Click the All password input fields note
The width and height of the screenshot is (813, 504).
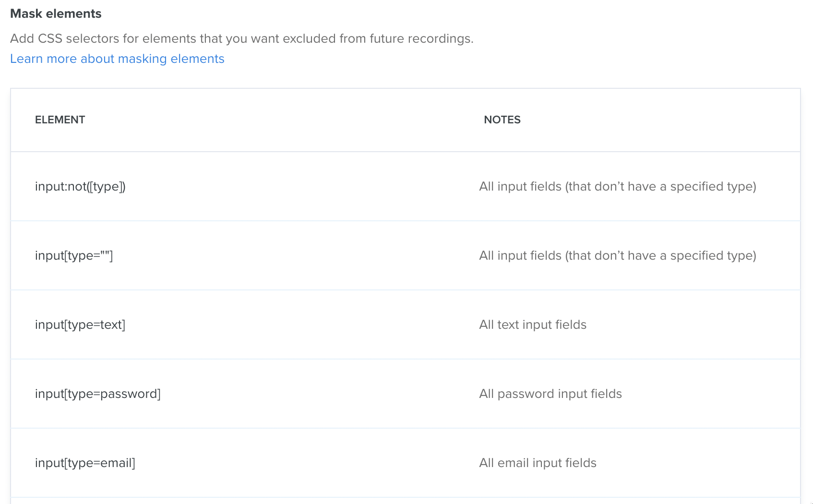pos(550,394)
